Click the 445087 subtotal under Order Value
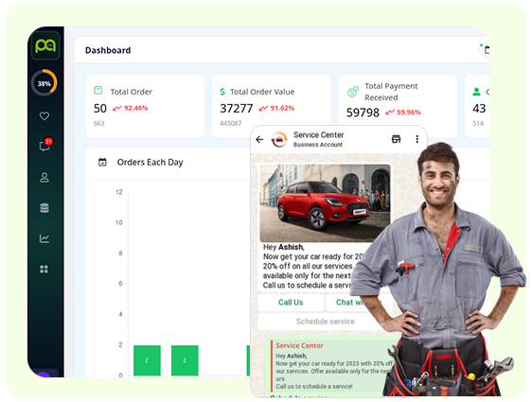The height and width of the screenshot is (402, 532). pos(231,123)
